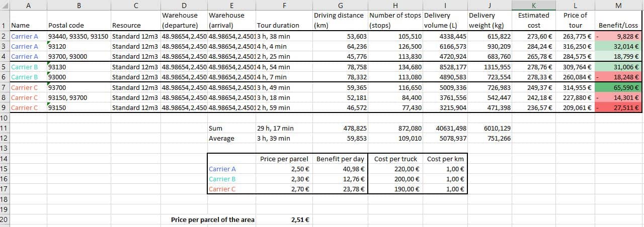Click the 'Estimated cost' header cell

tap(533, 20)
